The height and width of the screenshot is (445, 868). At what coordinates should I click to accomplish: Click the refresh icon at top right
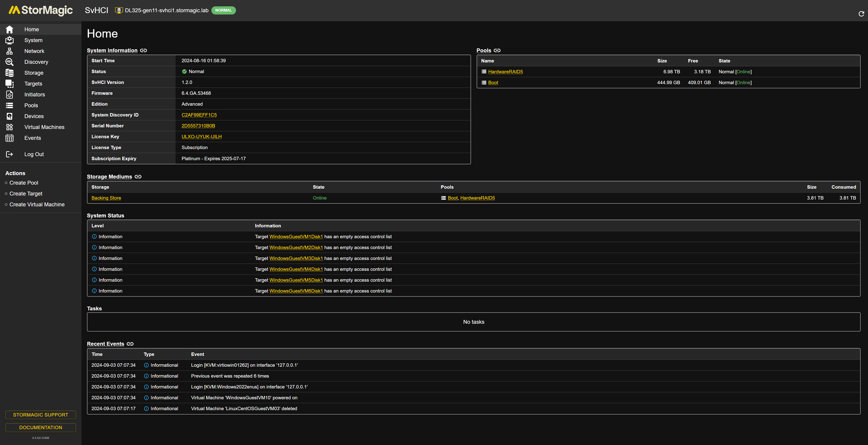(x=861, y=14)
